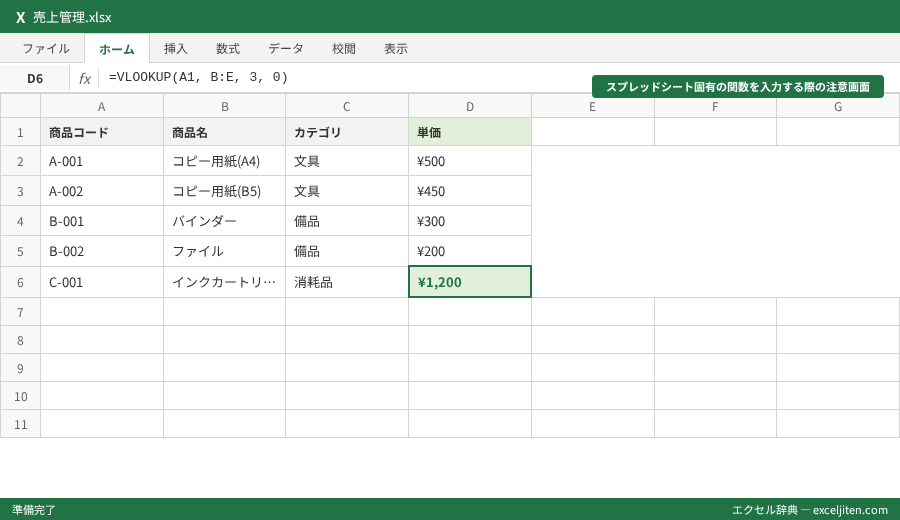Select row 6 header

click(x=20, y=282)
